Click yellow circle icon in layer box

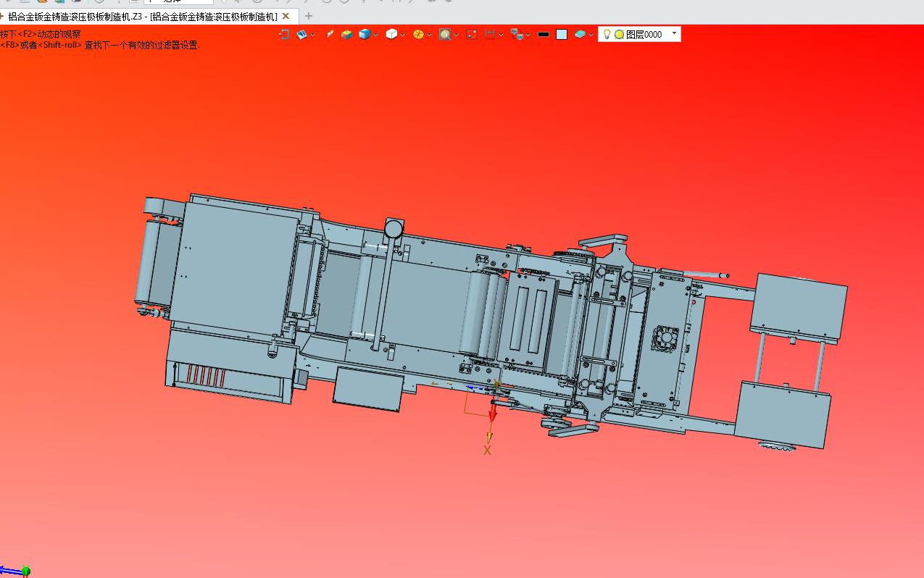[619, 34]
